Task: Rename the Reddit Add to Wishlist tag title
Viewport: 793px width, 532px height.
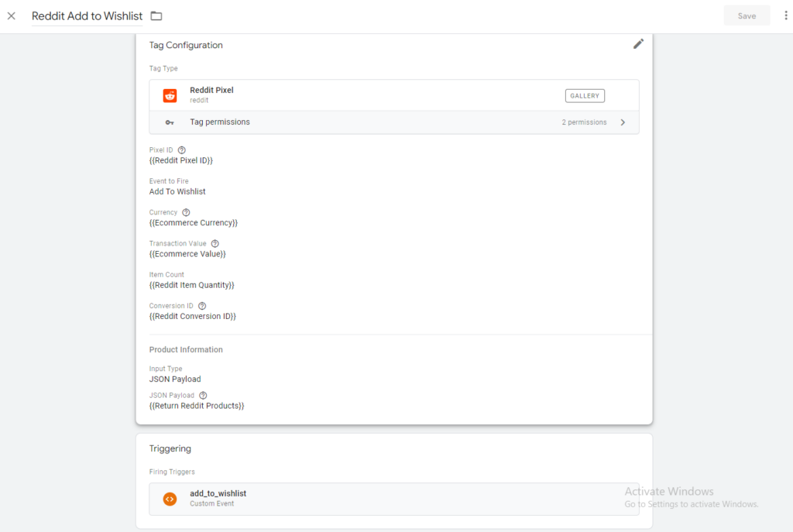Action: coord(87,15)
